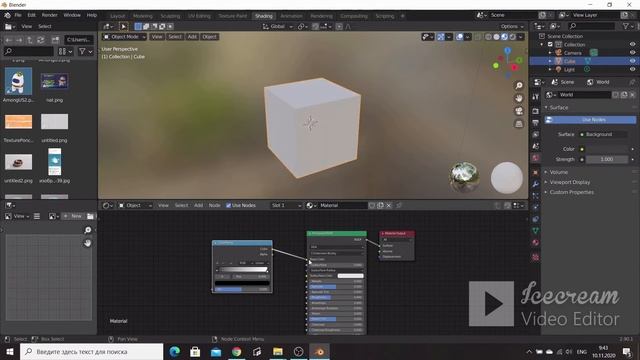Click zoom icon in image editor
Viewport: 640px width, 360px height.
point(87,230)
